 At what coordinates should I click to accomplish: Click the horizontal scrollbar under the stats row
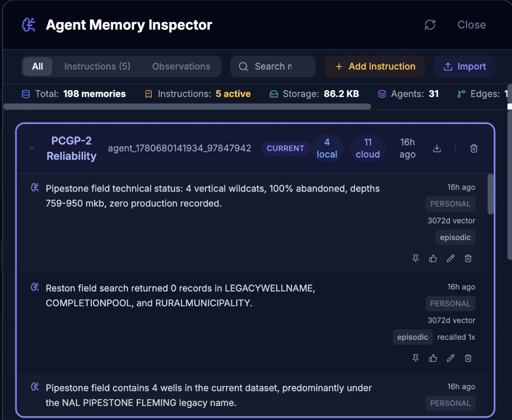187,106
